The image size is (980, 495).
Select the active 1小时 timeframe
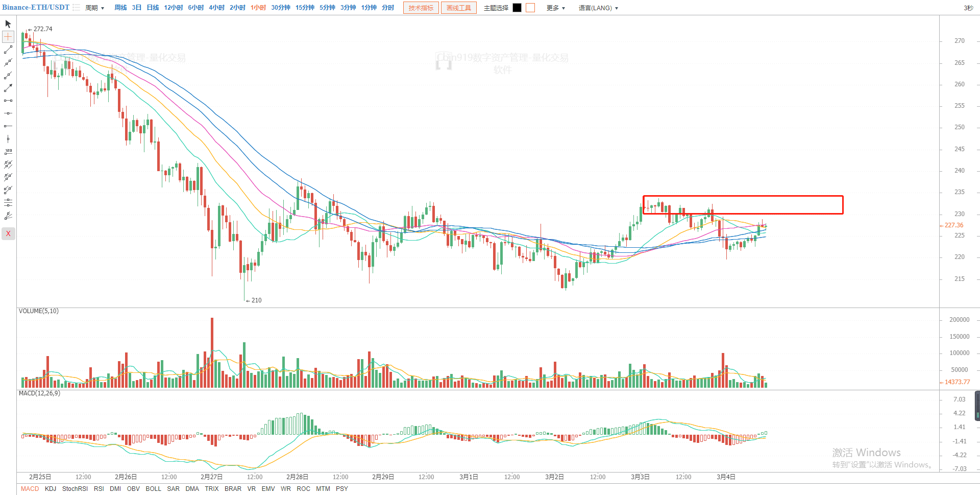pos(258,8)
